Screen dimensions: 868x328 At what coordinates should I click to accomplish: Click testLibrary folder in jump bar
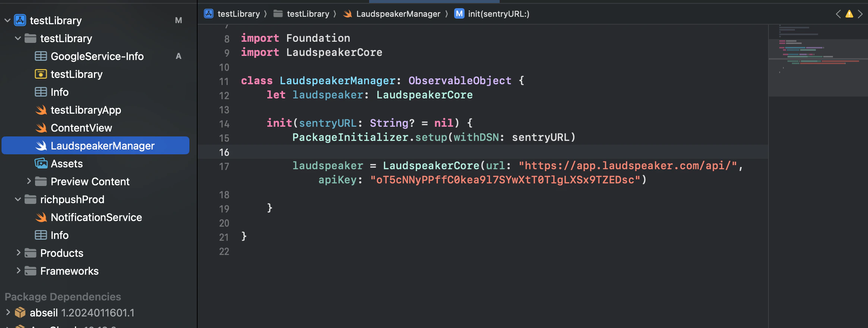tap(308, 14)
